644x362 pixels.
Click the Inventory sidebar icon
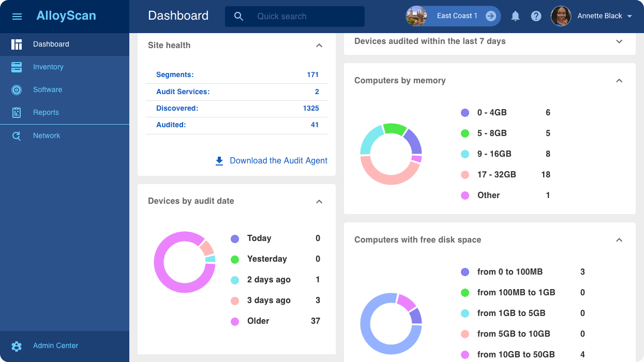[17, 67]
